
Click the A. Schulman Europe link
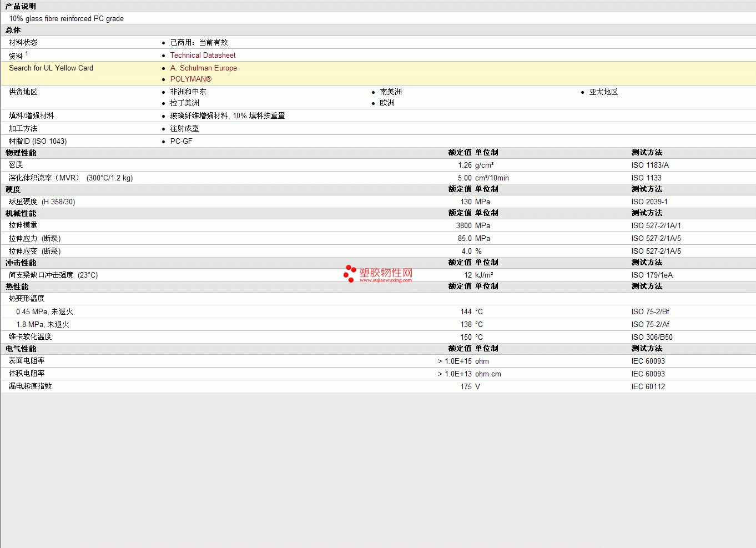coord(203,68)
